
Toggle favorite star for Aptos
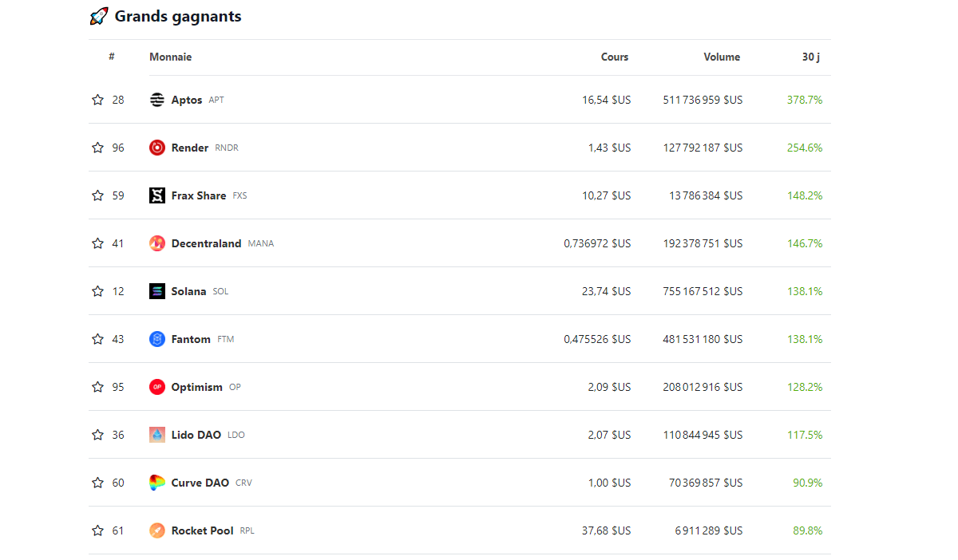[97, 100]
